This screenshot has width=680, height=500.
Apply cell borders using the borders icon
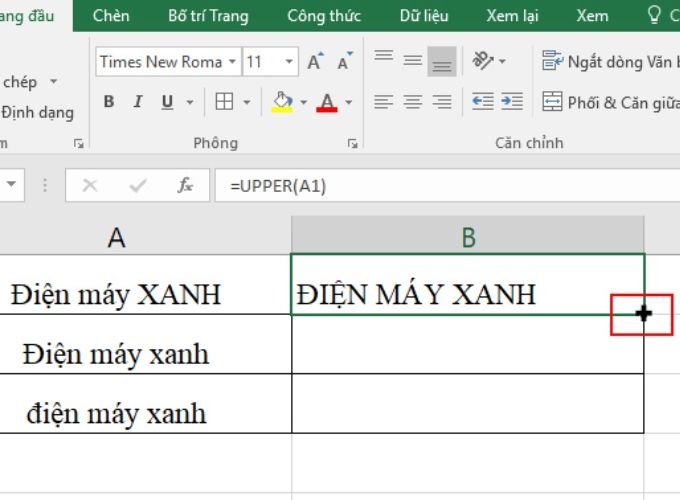tap(224, 102)
